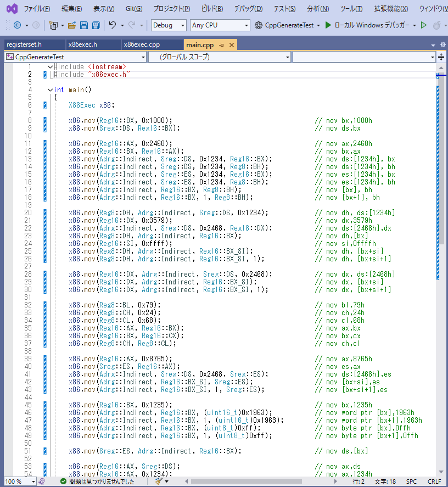Click the ローカル Windows デバッガー button label
Screen dimensions: 448x487
click(372, 25)
